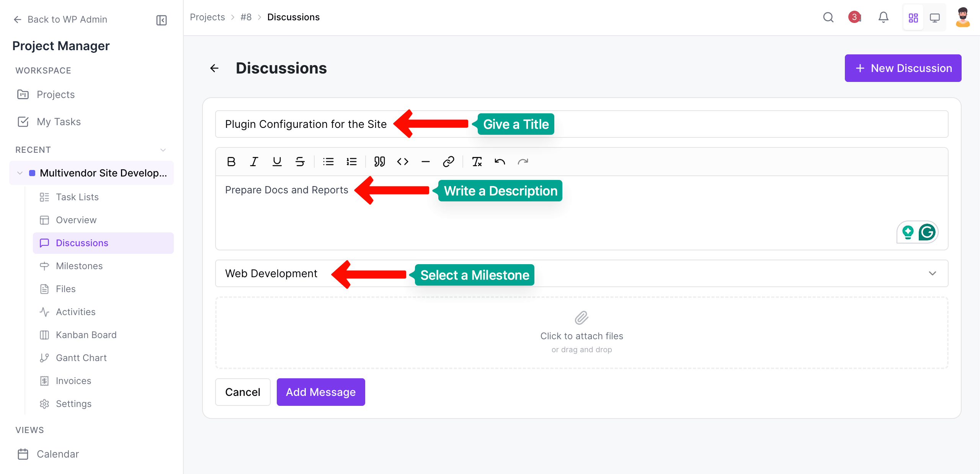Collapse the Multivendor Site Development project tree
The height and width of the screenshot is (474, 980).
pos(20,173)
